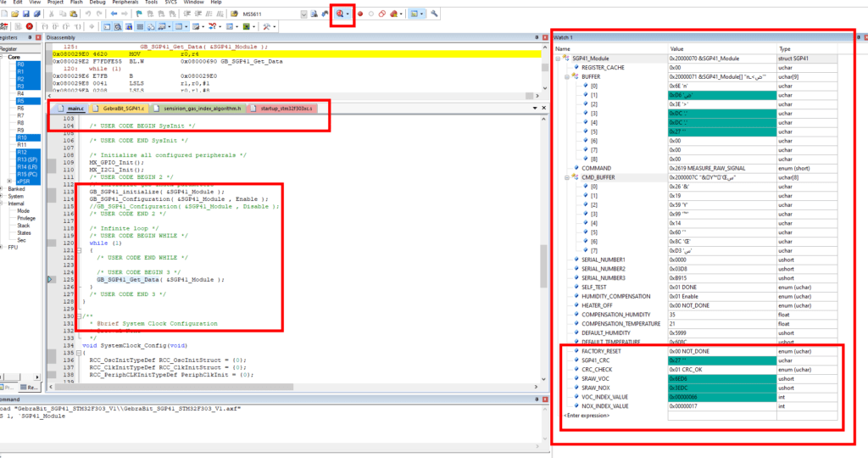Collapse the CMD_BUFFER array node
The image size is (868, 458).
coord(567,178)
